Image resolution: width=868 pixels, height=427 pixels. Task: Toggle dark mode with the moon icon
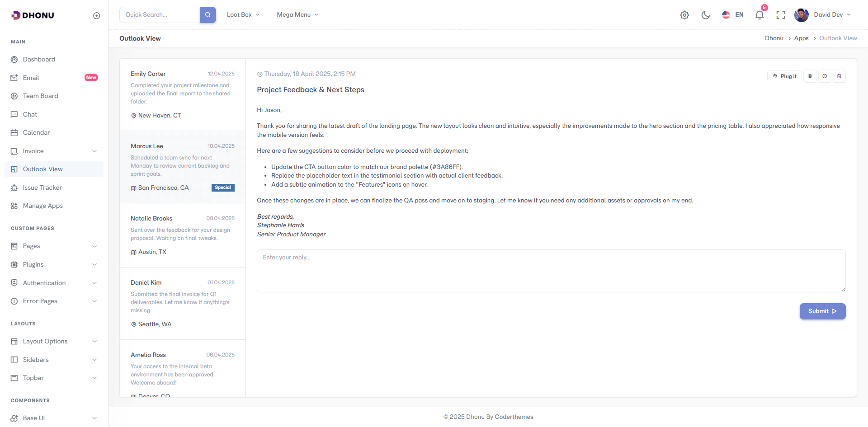click(705, 15)
